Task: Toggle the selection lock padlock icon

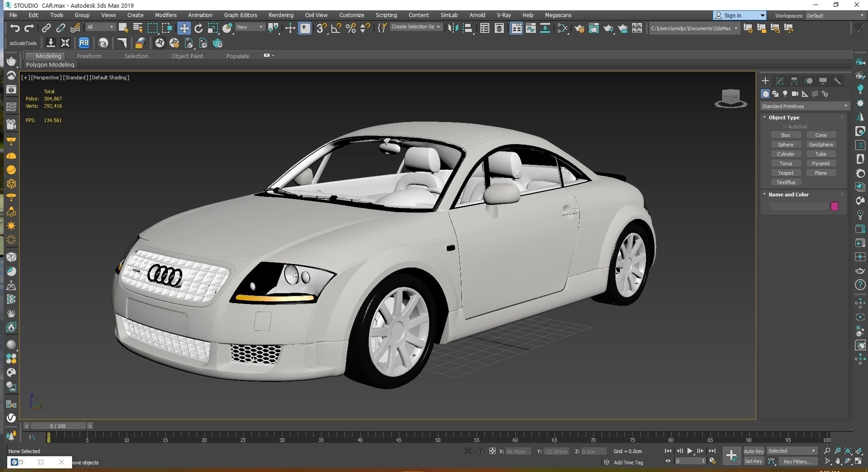Action: 480,451
